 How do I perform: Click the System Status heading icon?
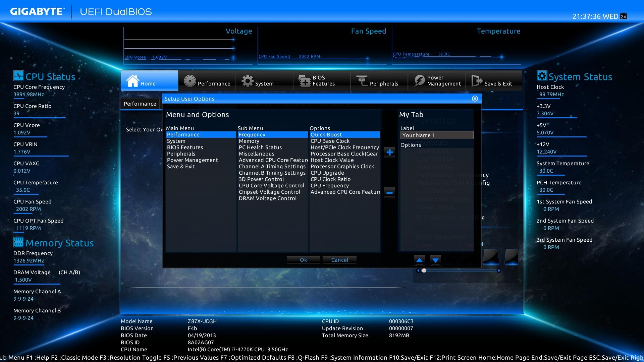(542, 76)
